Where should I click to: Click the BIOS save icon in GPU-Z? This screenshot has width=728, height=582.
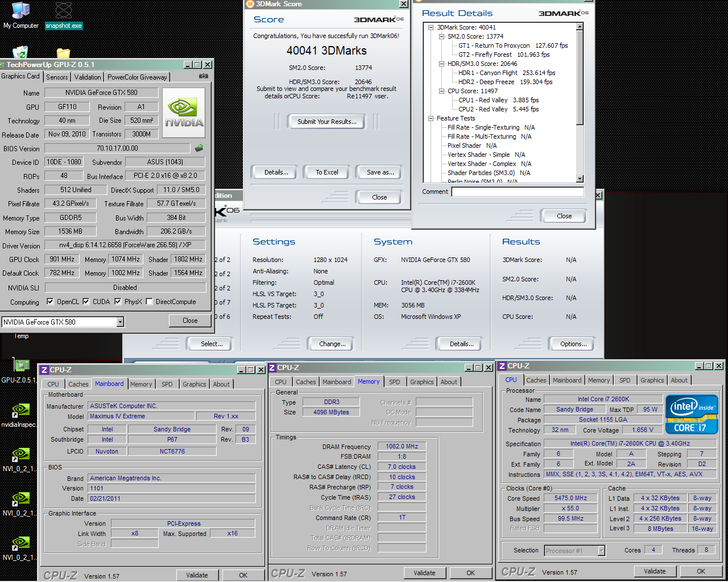tap(199, 148)
